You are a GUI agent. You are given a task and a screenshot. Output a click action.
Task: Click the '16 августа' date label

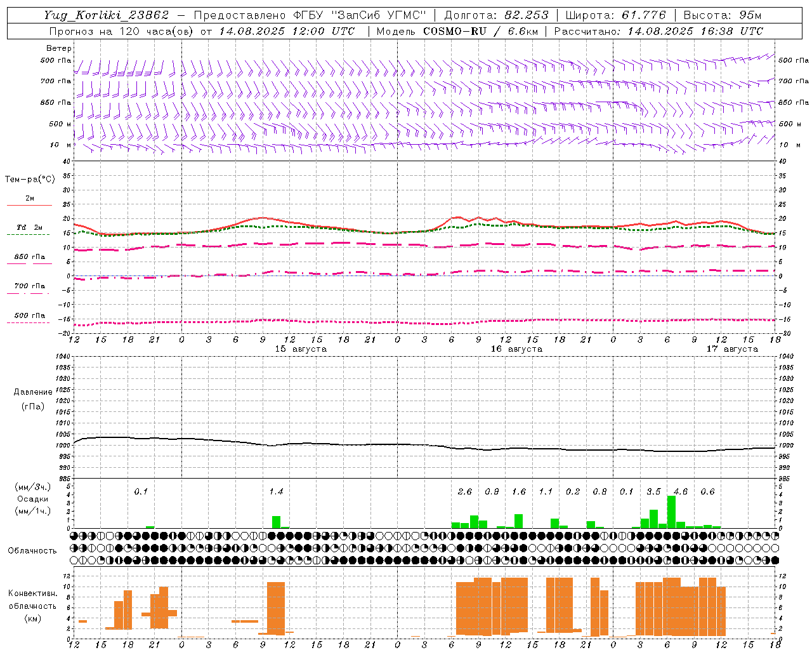[516, 349]
